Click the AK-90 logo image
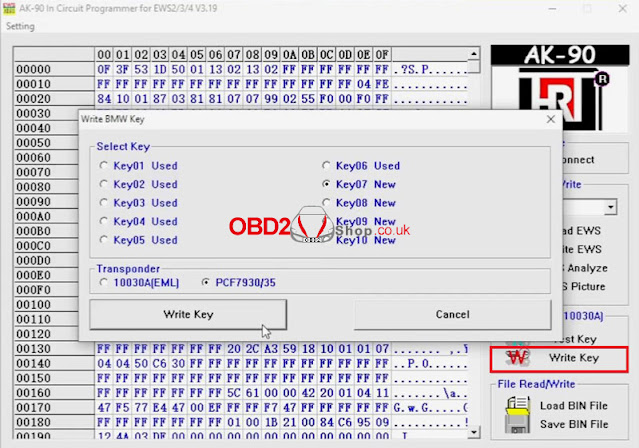This screenshot has width=639, height=448. (560, 88)
